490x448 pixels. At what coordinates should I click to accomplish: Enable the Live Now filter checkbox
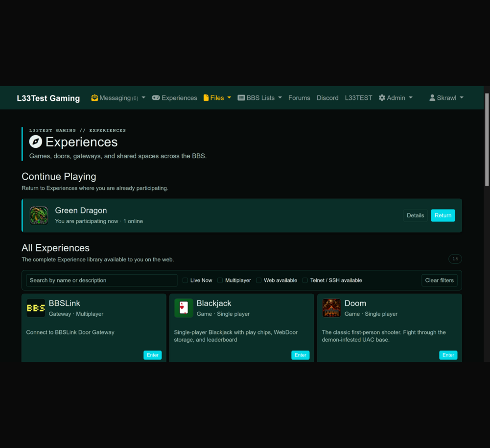tap(185, 281)
